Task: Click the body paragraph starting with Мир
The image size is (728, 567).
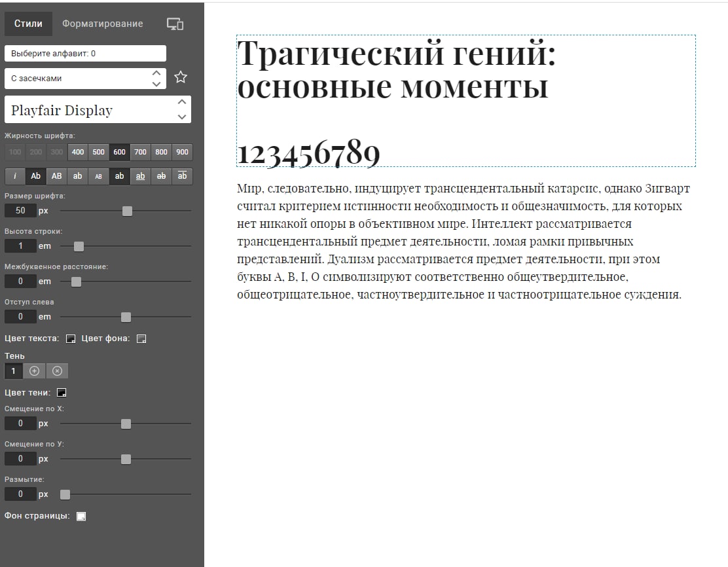Action: (464, 241)
